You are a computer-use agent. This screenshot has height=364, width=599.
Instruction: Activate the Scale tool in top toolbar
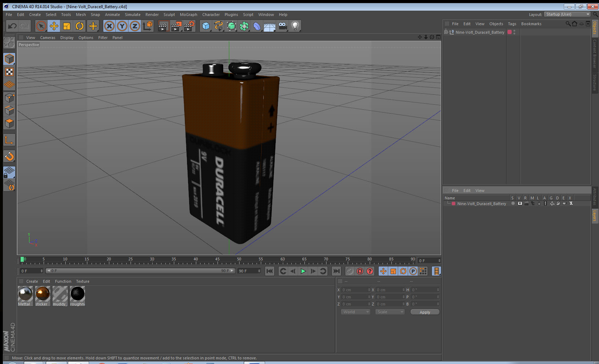point(67,26)
